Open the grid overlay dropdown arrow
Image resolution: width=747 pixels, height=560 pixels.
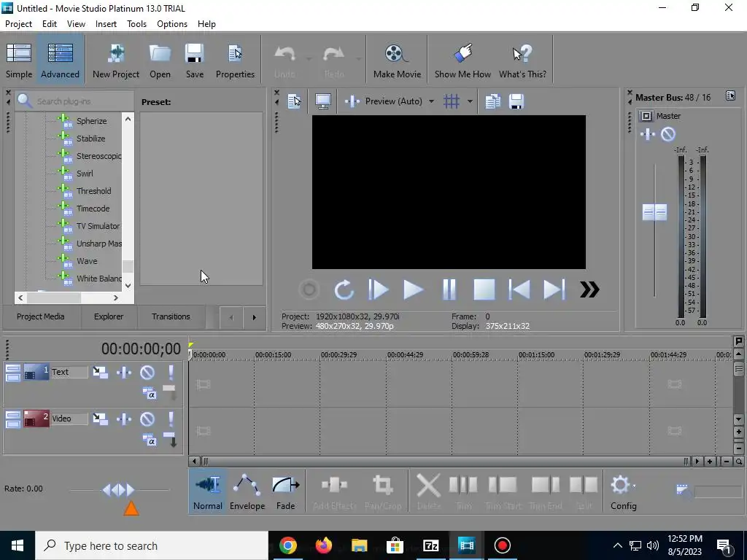click(470, 101)
